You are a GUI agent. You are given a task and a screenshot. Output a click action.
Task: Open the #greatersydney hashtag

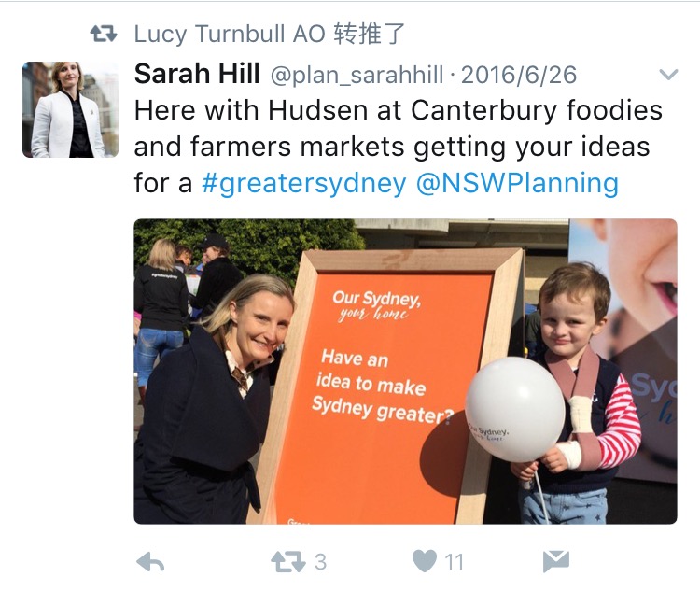point(304,183)
